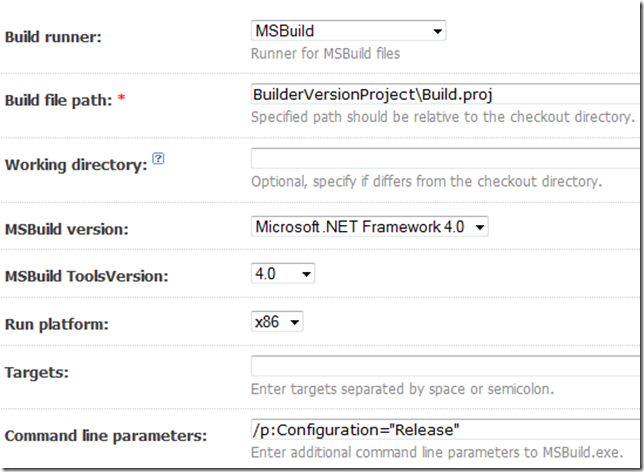This screenshot has width=644, height=472.
Task: Click the Run platform label
Action: (57, 324)
